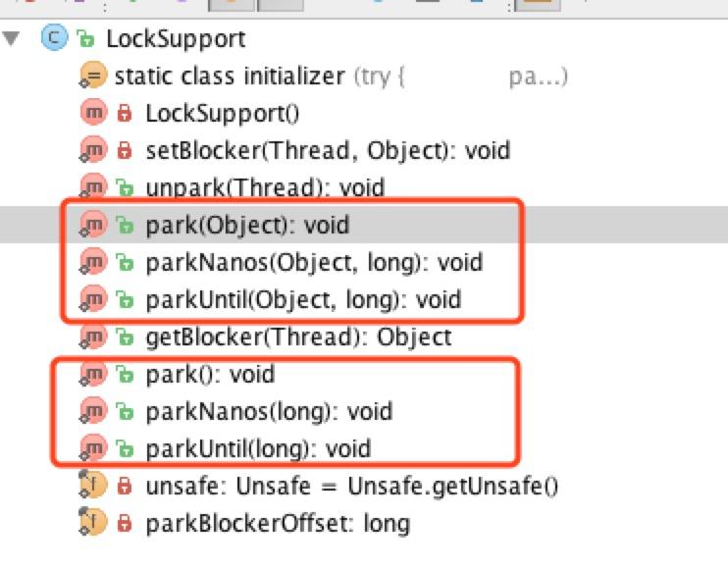The image size is (728, 571).
Task: Click the private lock icon beside setBlocker
Action: click(125, 150)
